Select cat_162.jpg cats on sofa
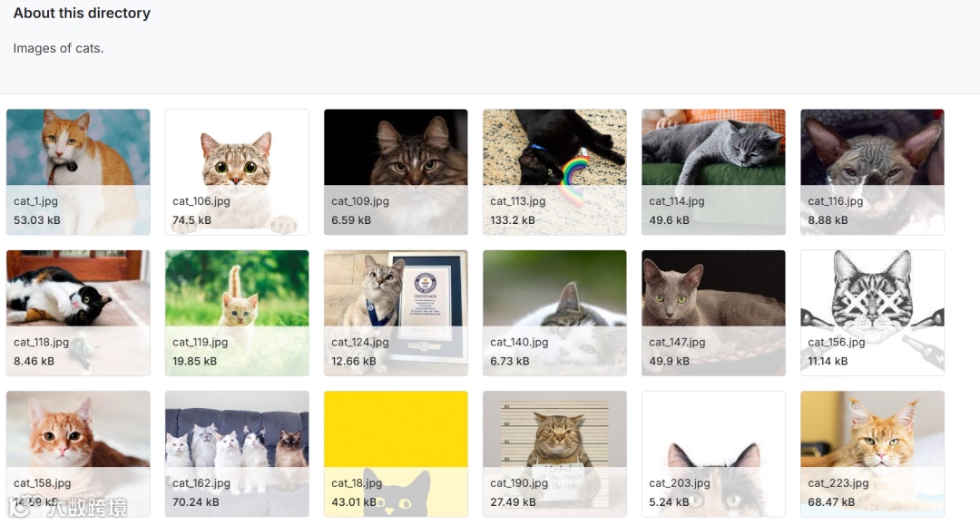 pyautogui.click(x=237, y=454)
